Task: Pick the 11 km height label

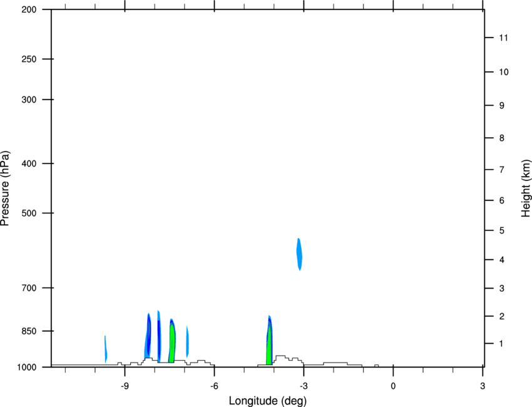Action: (x=503, y=38)
